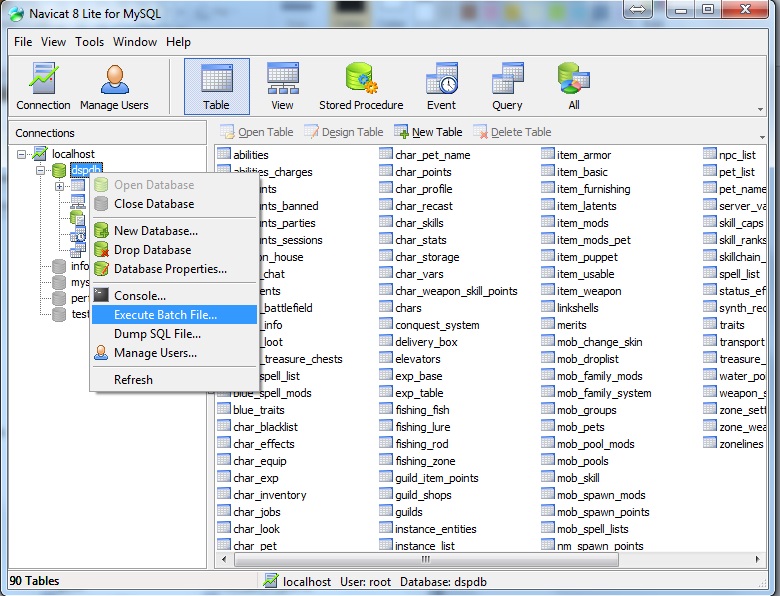The image size is (780, 596).
Task: Select Dump SQL File menu entry
Action: coord(157,334)
